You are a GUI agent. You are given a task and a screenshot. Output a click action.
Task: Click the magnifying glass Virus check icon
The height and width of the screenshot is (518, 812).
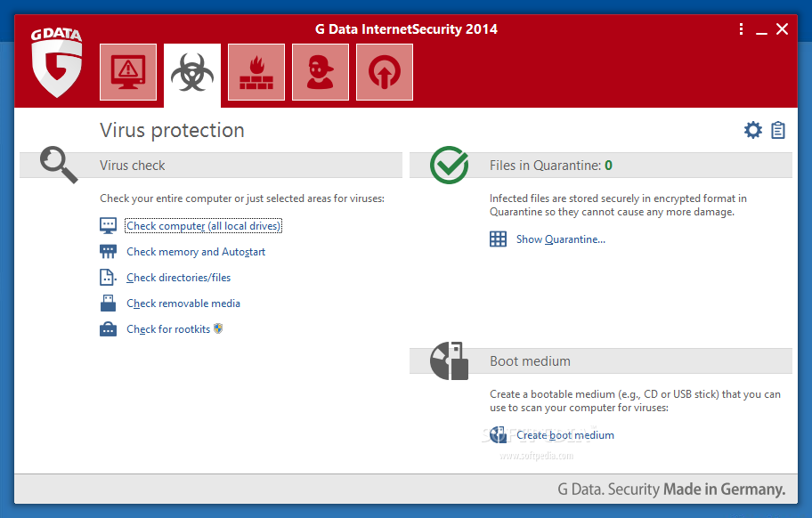pyautogui.click(x=59, y=165)
